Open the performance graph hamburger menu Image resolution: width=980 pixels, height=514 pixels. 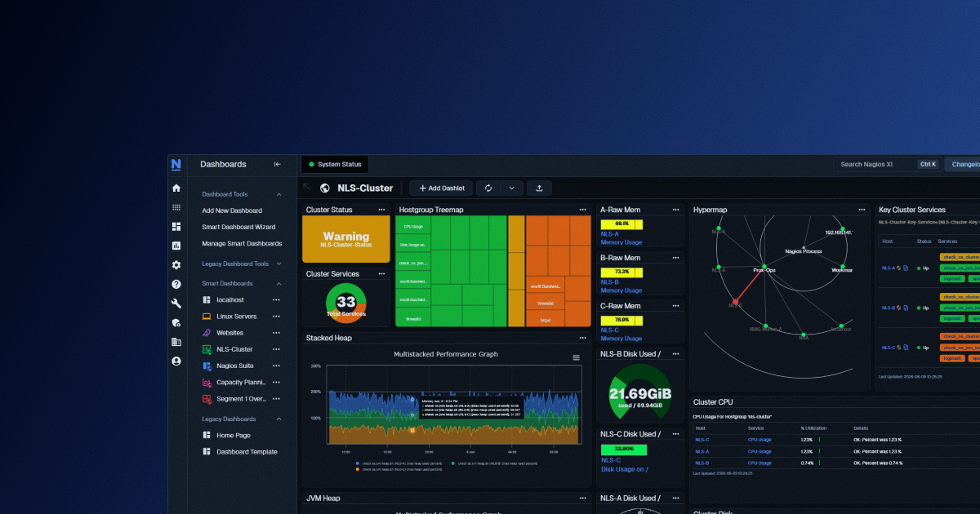[576, 357]
